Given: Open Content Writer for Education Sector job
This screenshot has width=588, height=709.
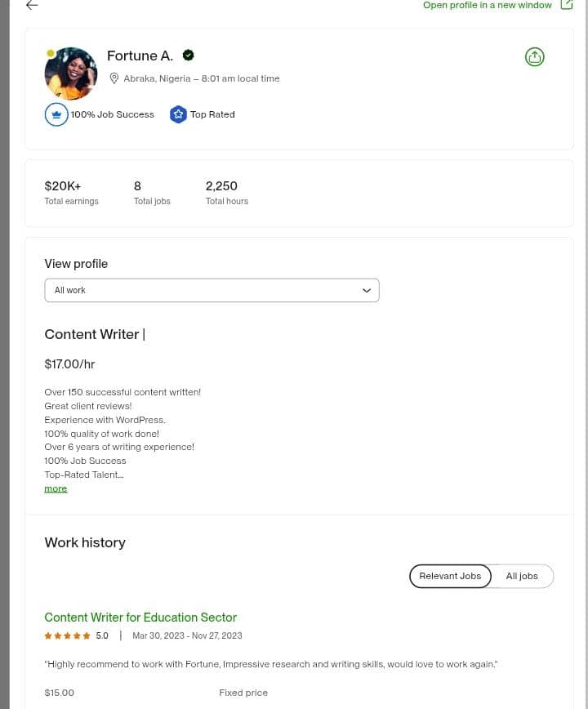Looking at the screenshot, I should [x=140, y=618].
